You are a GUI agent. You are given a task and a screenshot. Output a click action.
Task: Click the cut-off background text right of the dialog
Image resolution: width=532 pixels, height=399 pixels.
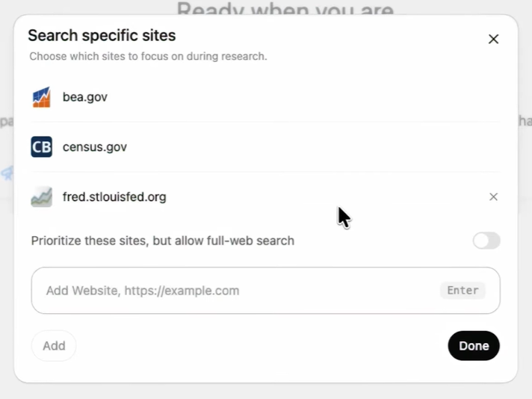pyautogui.click(x=525, y=121)
